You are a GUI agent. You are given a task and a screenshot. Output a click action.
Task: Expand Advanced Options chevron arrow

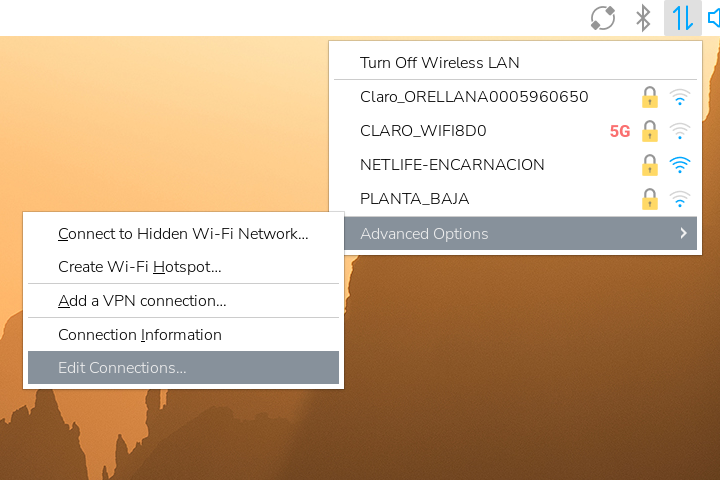(x=684, y=233)
